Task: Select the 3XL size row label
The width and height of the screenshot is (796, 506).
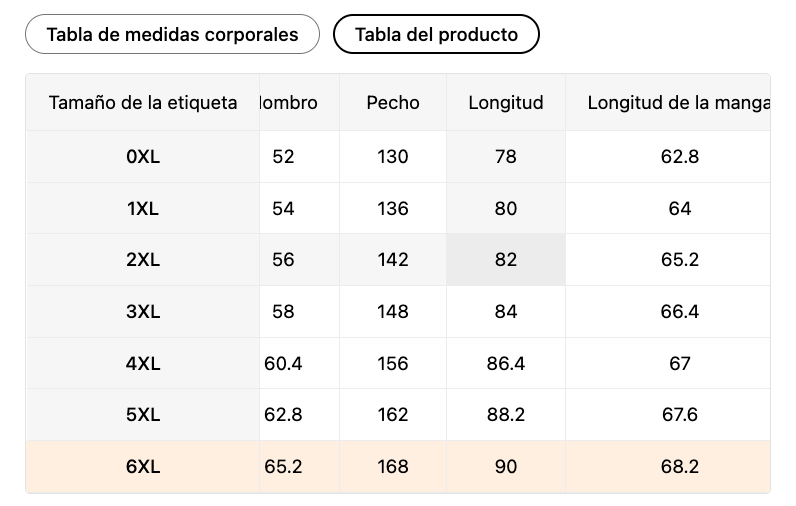Action: [143, 312]
